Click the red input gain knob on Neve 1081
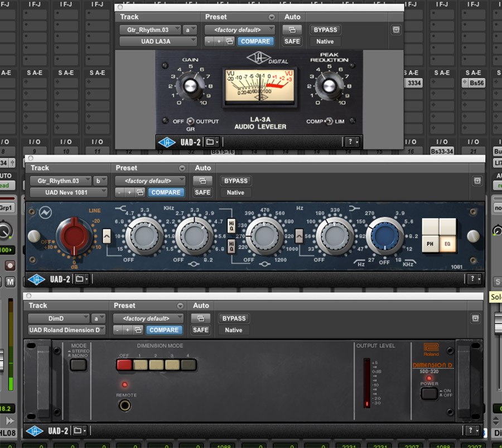Screen dimensions: 502x448 click(74, 237)
